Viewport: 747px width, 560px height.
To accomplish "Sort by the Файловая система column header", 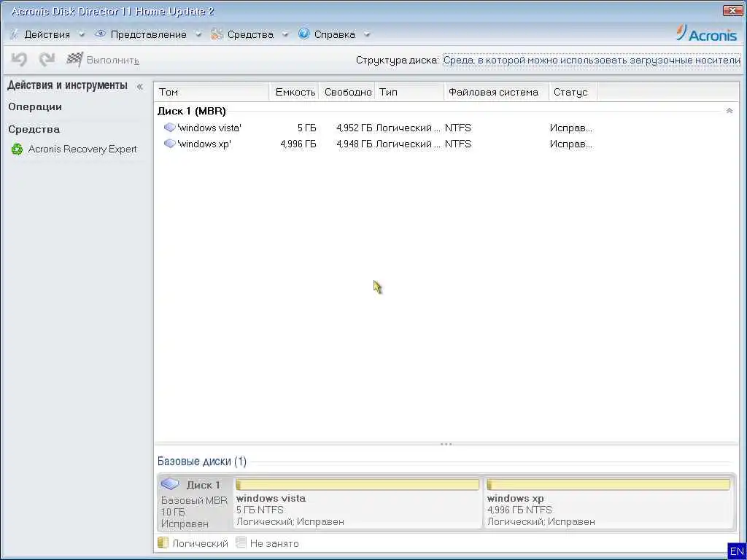I will [497, 92].
